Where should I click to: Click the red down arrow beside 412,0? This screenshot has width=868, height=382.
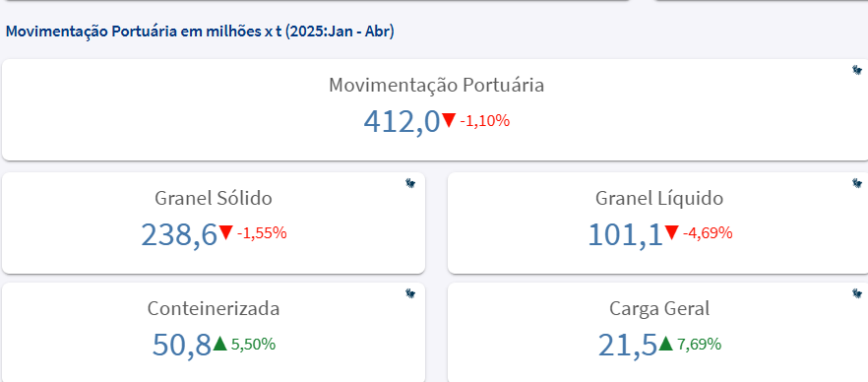point(449,120)
